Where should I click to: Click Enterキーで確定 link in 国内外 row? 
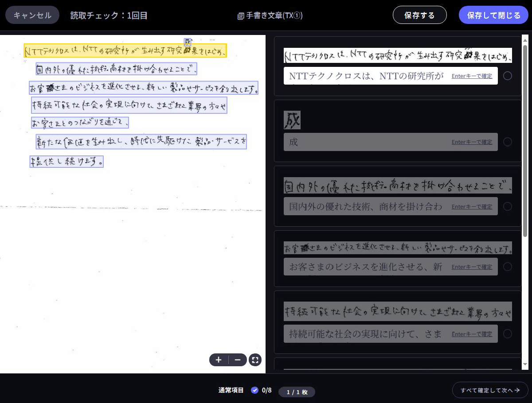click(472, 206)
